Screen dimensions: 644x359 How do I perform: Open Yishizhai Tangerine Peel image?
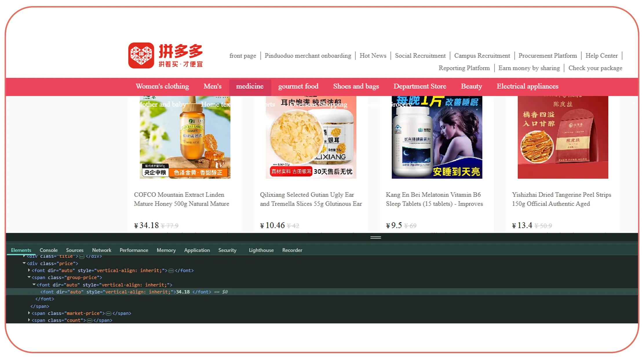[x=563, y=137]
